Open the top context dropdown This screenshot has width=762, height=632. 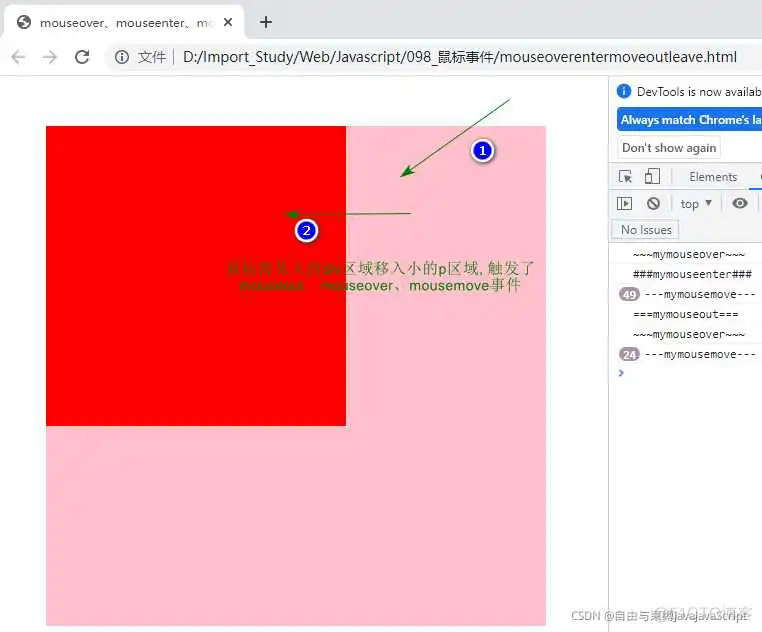coord(696,204)
